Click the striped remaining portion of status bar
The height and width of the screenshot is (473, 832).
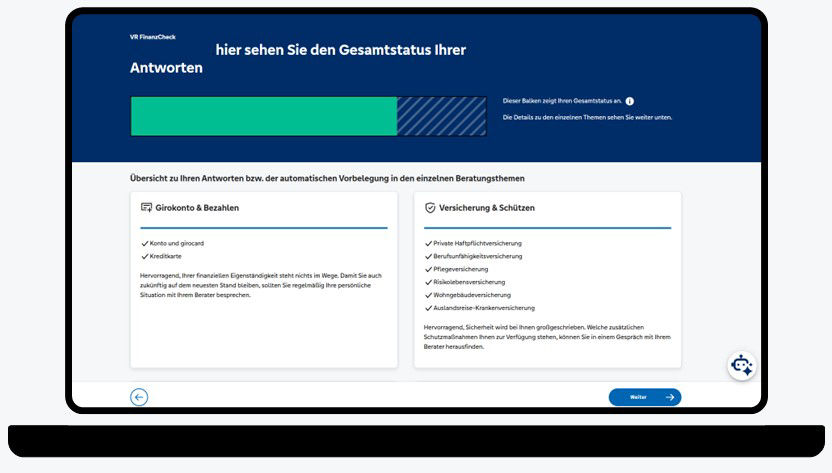click(441, 116)
